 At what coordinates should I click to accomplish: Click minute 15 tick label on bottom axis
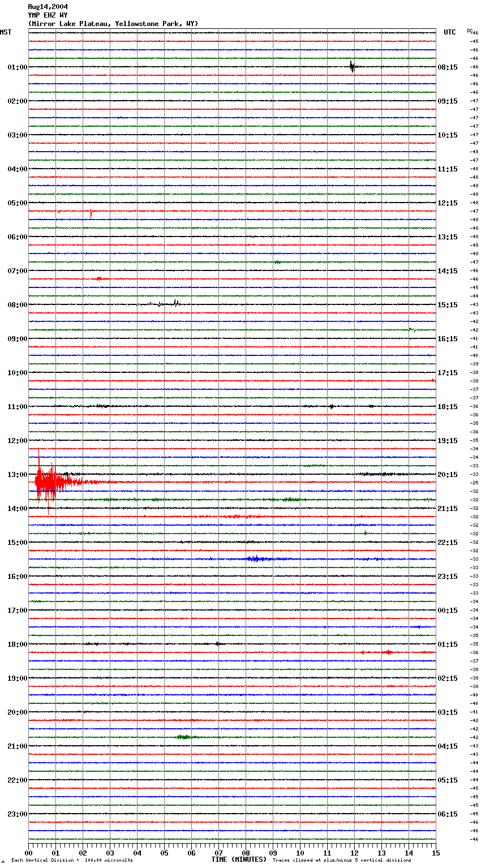[436, 853]
